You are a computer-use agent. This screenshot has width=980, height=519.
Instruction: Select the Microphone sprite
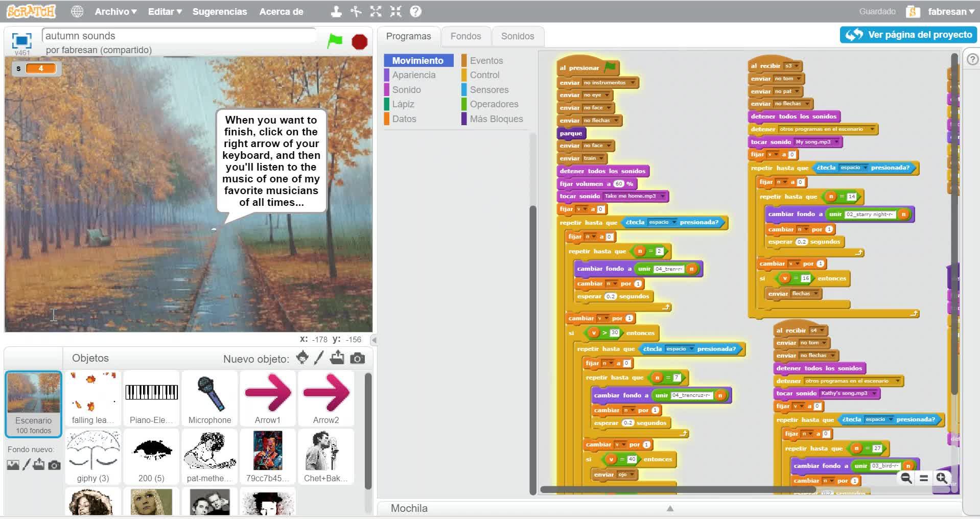[209, 398]
